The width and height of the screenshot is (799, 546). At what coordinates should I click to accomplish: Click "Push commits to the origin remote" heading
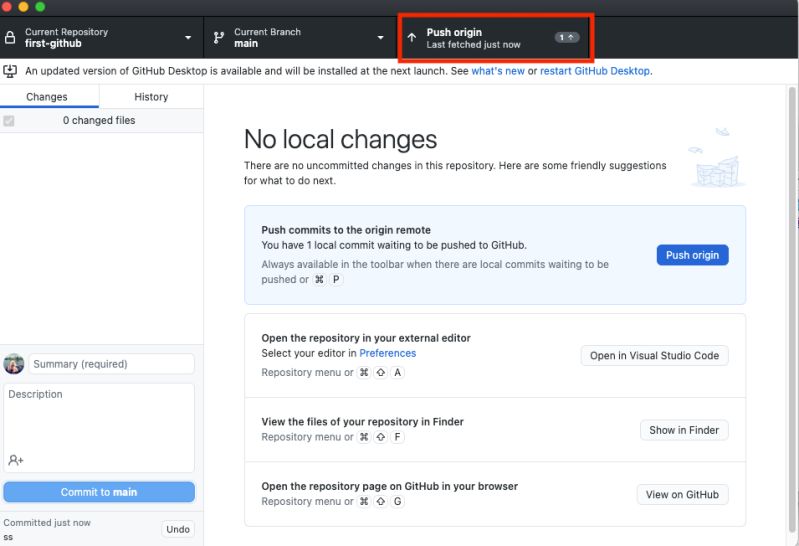[x=346, y=230]
